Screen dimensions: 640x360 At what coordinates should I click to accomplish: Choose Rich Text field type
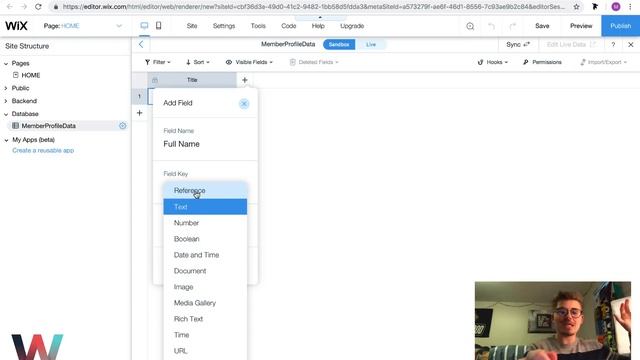point(205,319)
